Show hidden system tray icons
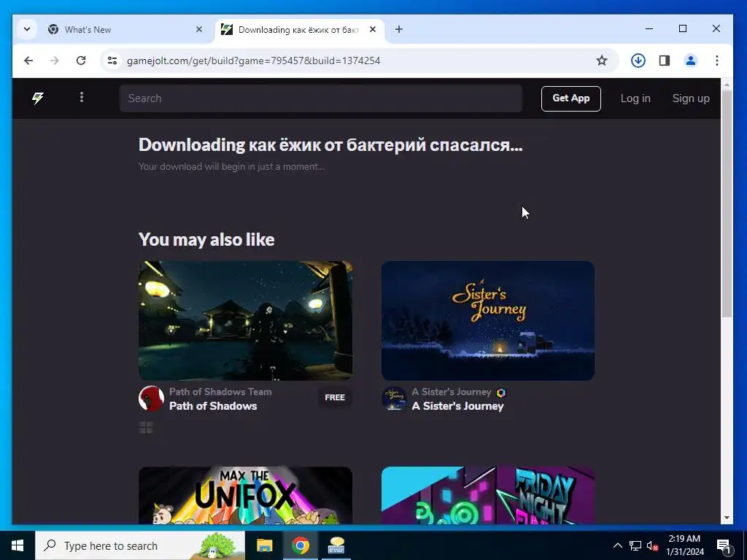 (617, 545)
